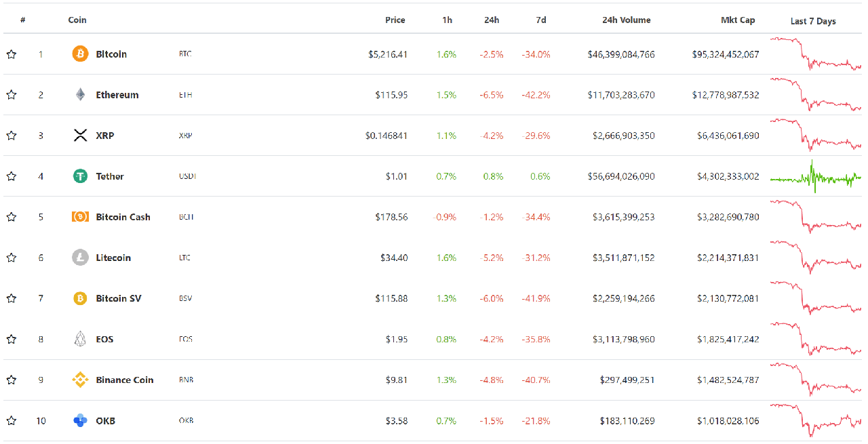Open the Tether coin page
The height and width of the screenshot is (444, 868).
click(x=110, y=176)
